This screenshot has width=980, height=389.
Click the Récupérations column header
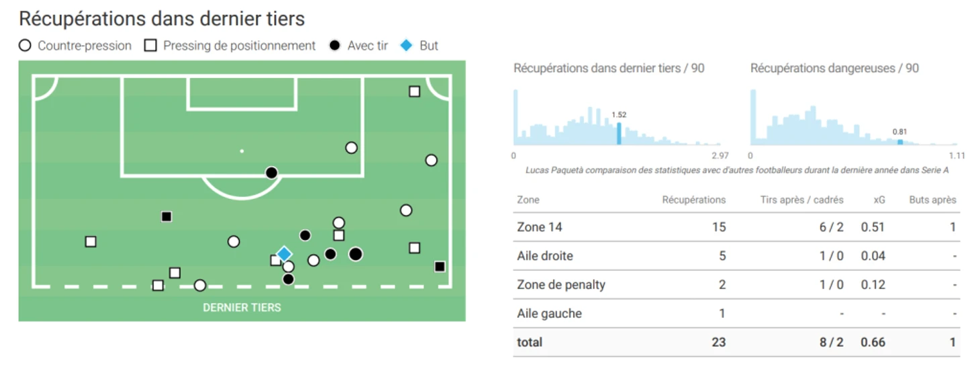pos(693,200)
